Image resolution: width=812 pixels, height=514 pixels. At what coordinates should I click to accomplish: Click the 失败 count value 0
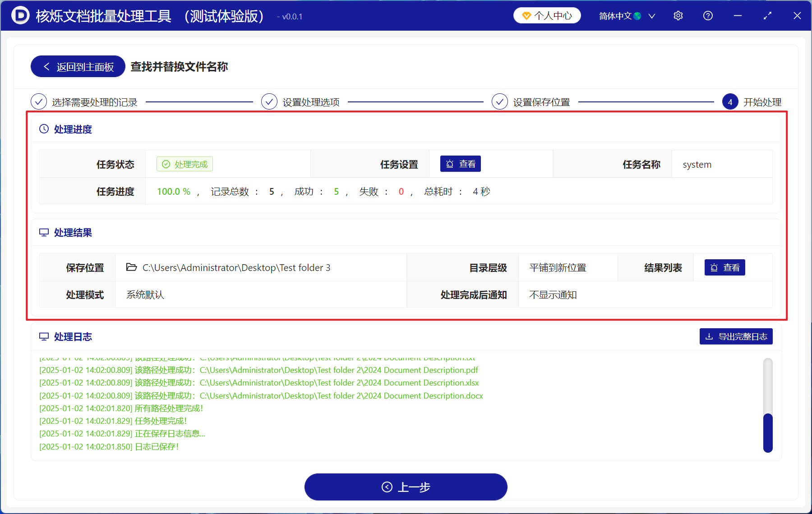click(401, 192)
